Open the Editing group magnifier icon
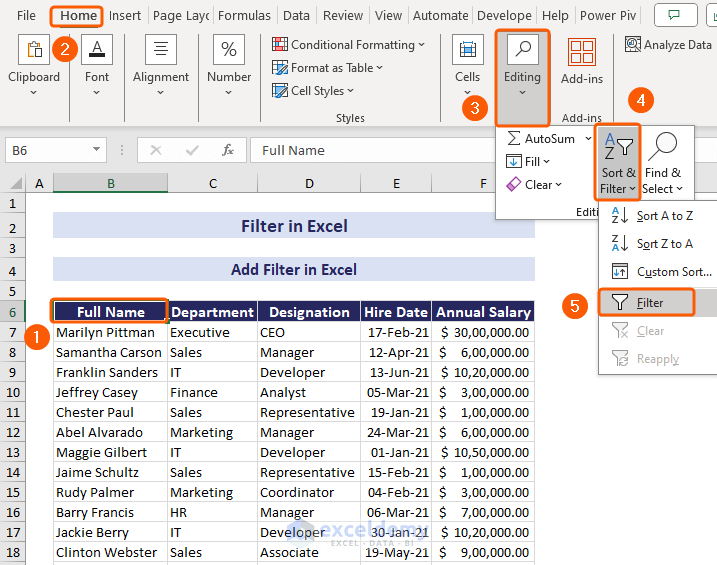This screenshot has width=717, height=565. [523, 49]
